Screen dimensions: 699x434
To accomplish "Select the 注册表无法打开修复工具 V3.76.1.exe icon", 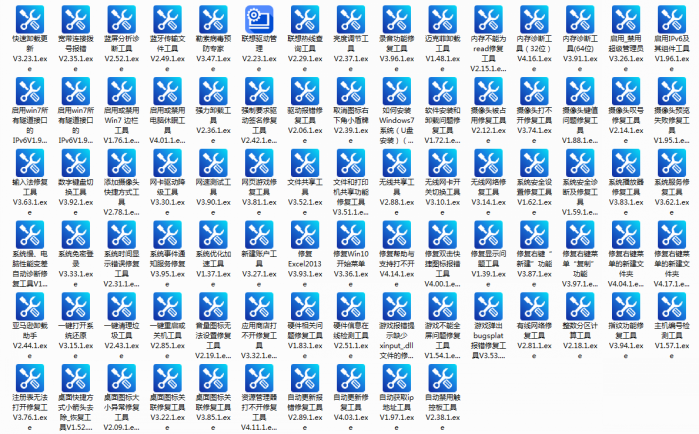I will click(x=30, y=378).
